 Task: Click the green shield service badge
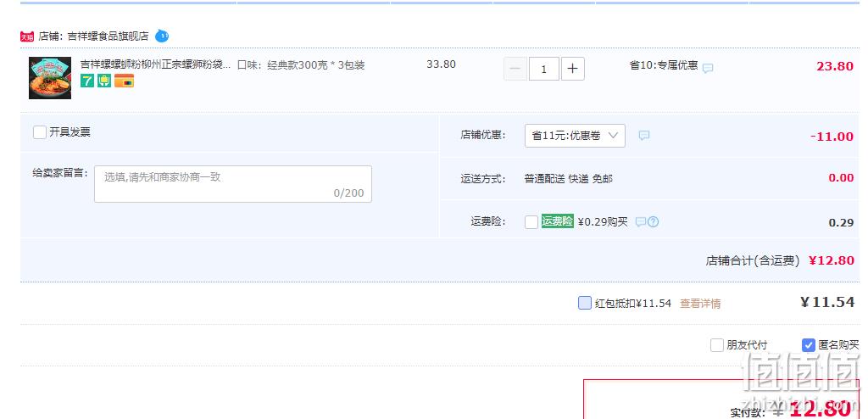[104, 81]
